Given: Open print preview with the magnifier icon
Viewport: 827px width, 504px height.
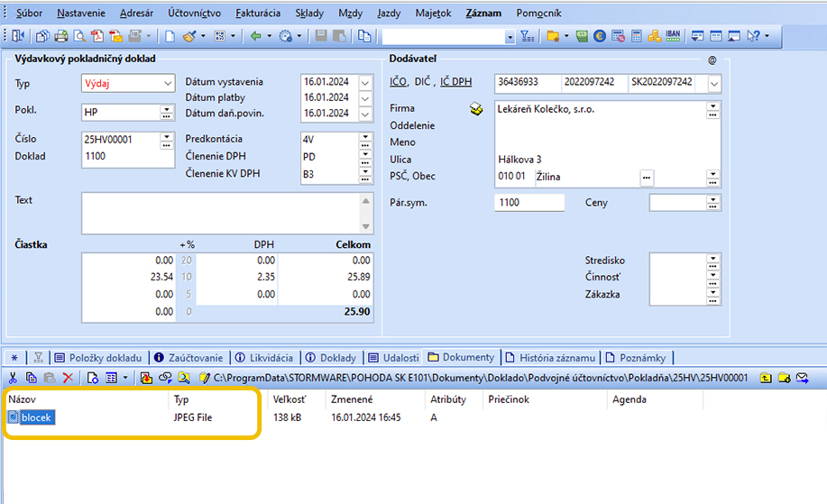Looking at the screenshot, I should click(79, 36).
